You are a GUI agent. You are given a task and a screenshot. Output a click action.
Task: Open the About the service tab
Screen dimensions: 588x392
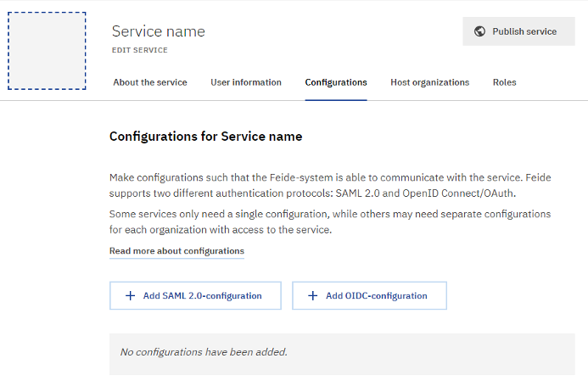(150, 82)
